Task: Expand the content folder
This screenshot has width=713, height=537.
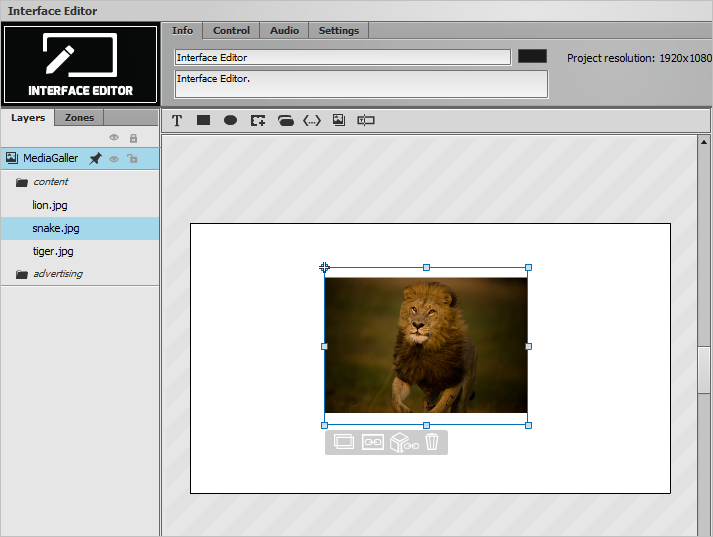Action: point(22,182)
